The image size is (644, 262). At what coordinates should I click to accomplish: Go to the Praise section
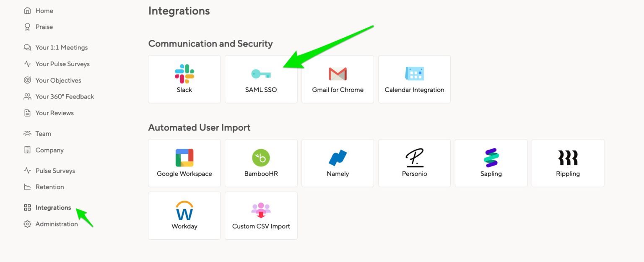click(44, 27)
